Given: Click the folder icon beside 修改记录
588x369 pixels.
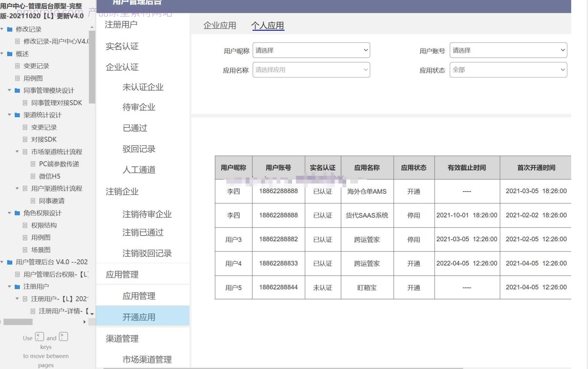Looking at the screenshot, I should [x=10, y=29].
